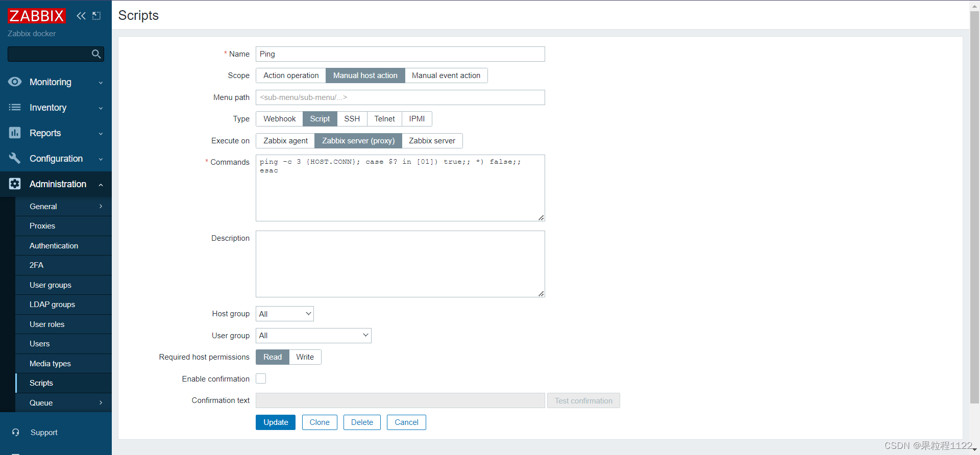Expand the Monitoring menu chevron
980x455 pixels.
click(101, 83)
